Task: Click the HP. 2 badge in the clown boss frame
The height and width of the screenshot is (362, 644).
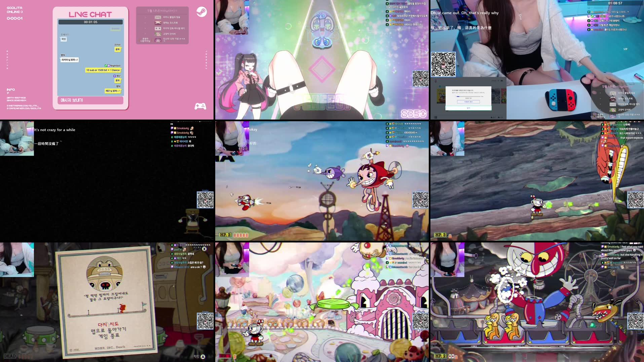Action: [440, 356]
